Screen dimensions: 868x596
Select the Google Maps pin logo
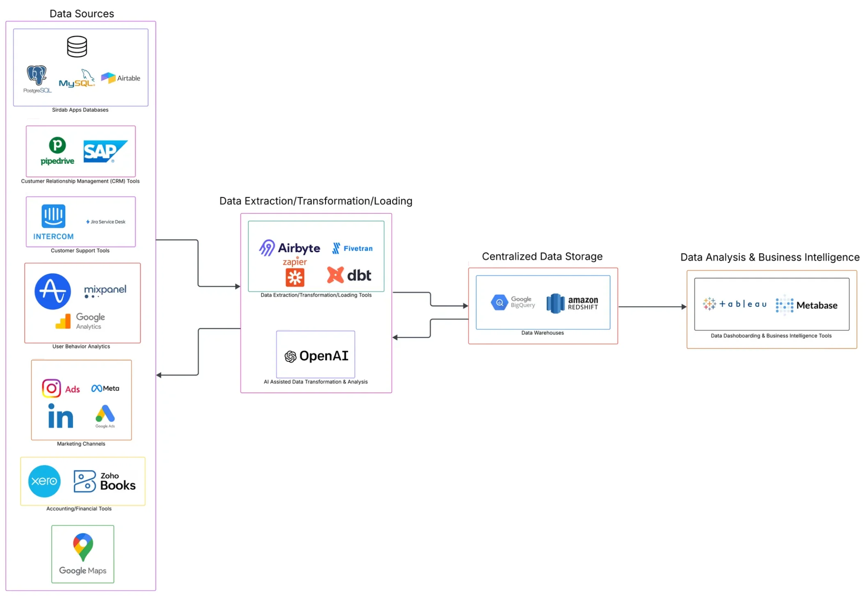tap(83, 554)
